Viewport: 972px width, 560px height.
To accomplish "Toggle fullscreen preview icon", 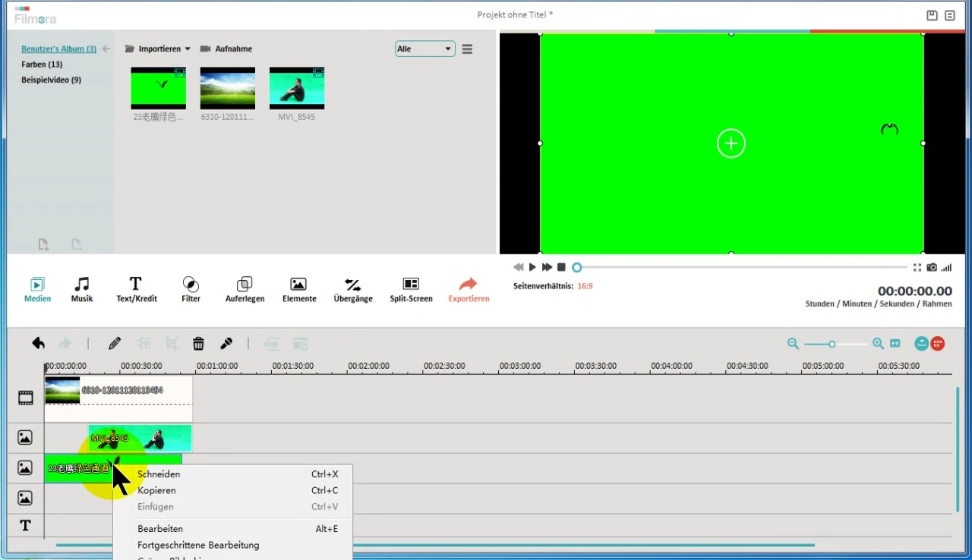I will pos(917,267).
